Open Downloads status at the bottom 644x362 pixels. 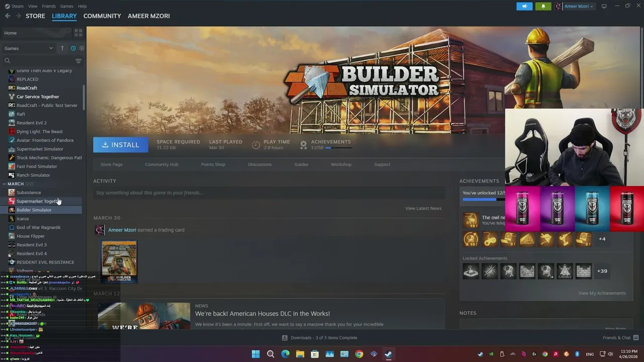[319, 338]
